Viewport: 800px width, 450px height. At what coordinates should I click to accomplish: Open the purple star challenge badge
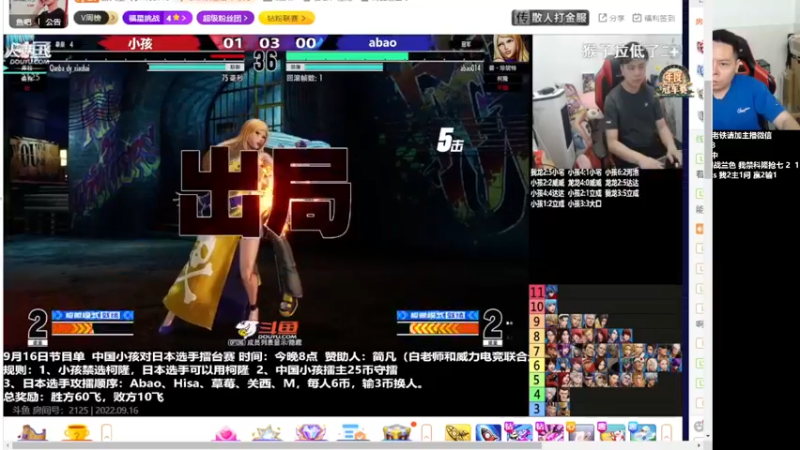(x=157, y=18)
